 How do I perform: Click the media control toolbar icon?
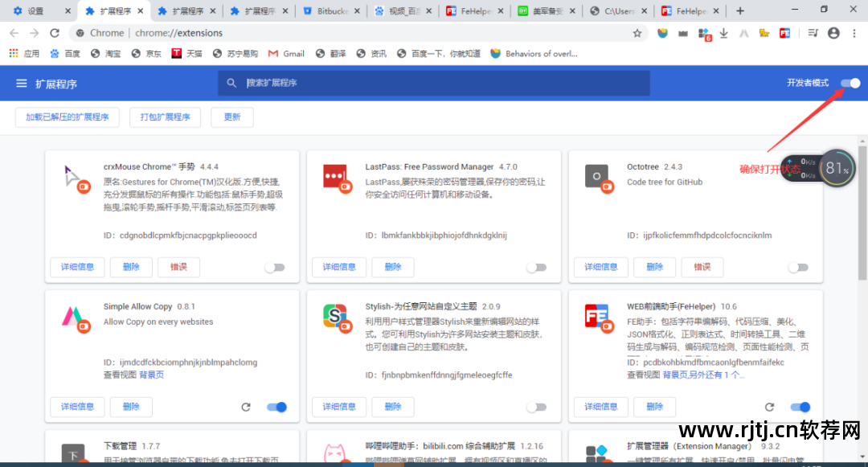pyautogui.click(x=812, y=33)
